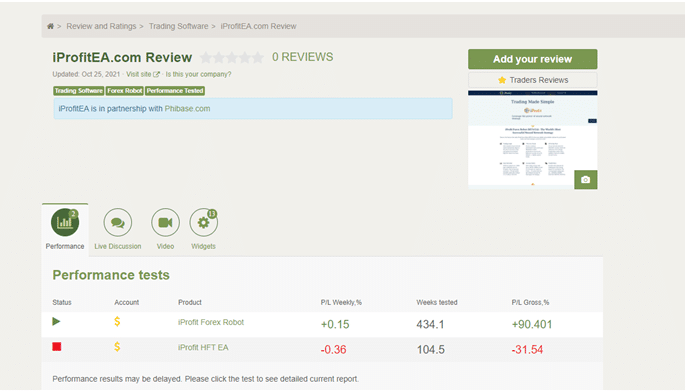Image resolution: width=687 pixels, height=392 pixels.
Task: Switch to the Performance tab
Action: 65,230
